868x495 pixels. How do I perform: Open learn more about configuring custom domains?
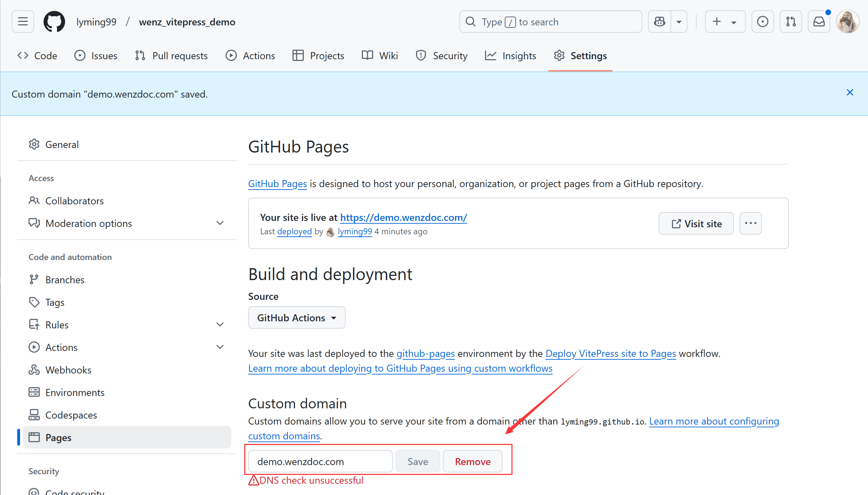(714, 421)
